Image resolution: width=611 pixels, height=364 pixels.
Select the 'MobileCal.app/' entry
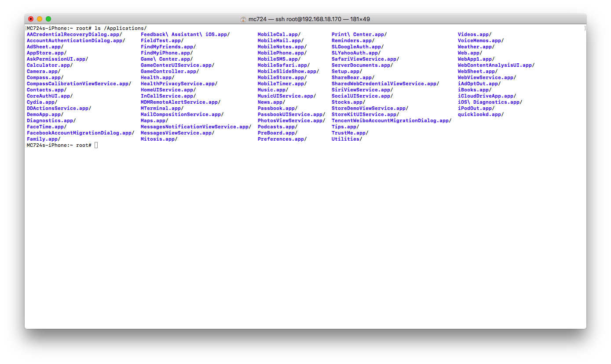(x=279, y=34)
